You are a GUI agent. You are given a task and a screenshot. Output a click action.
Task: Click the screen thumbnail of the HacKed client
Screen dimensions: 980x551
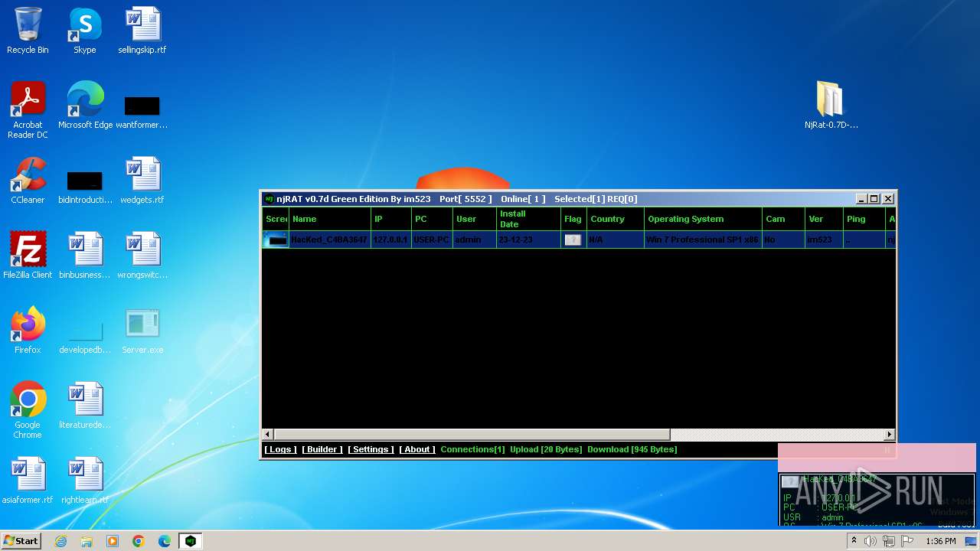click(276, 240)
